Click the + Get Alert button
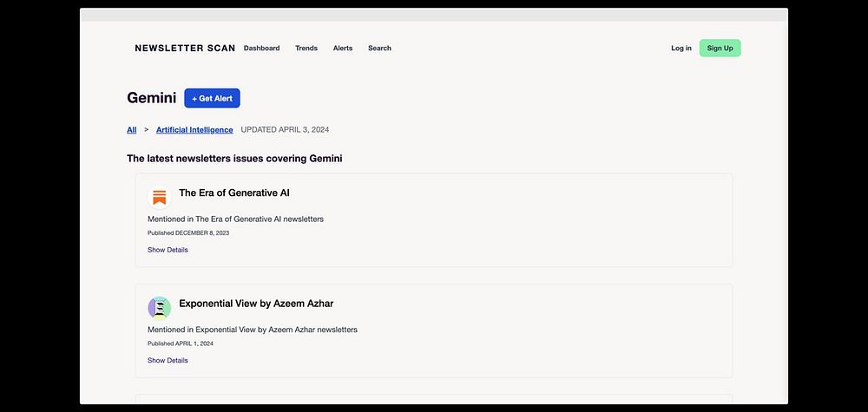The width and height of the screenshot is (868, 412). [x=212, y=98]
